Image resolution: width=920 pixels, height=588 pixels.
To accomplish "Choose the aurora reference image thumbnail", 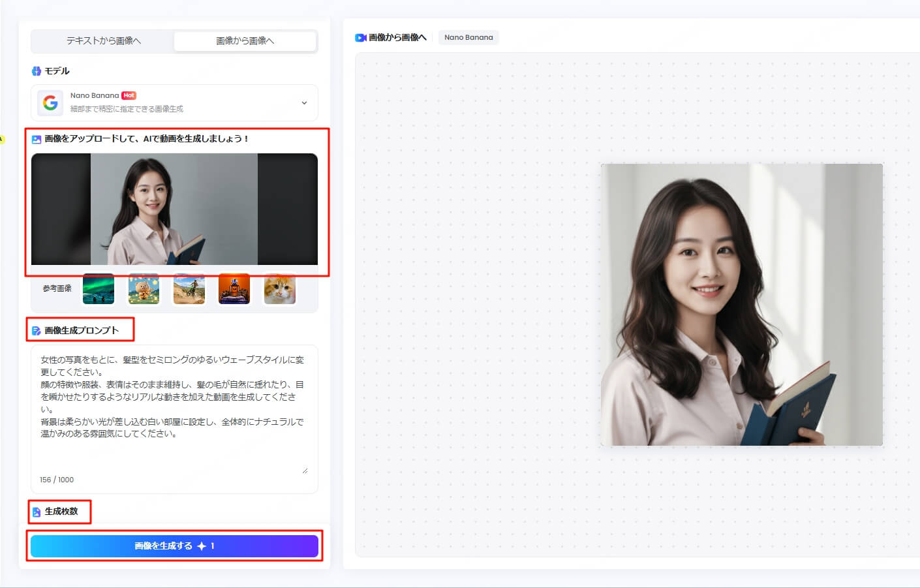I will 99,288.
